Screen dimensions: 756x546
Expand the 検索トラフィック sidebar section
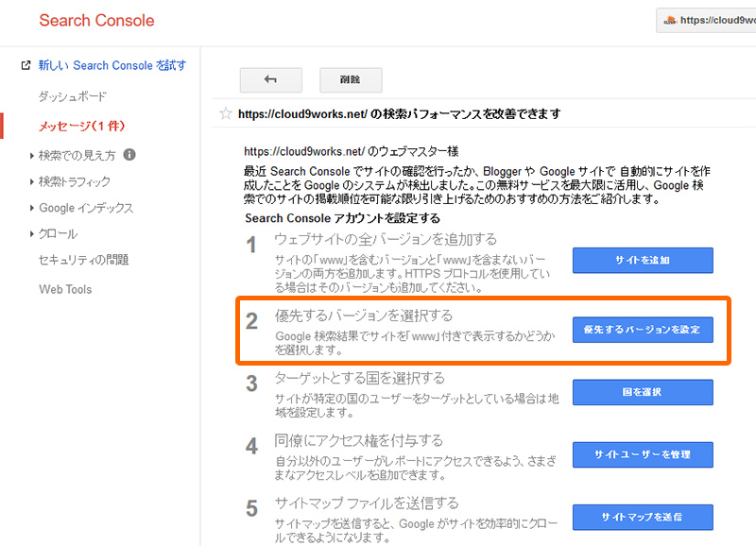pos(73,181)
